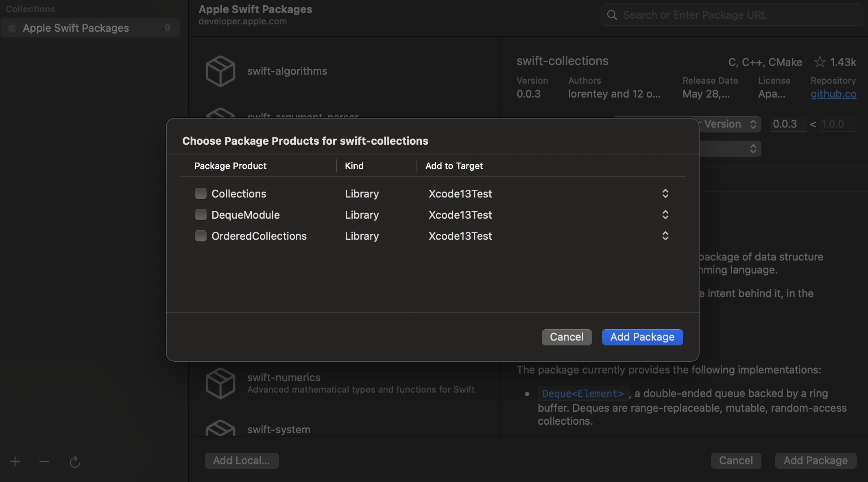This screenshot has width=868, height=482.
Task: Tick the OrderedCollections product checkbox
Action: point(201,236)
